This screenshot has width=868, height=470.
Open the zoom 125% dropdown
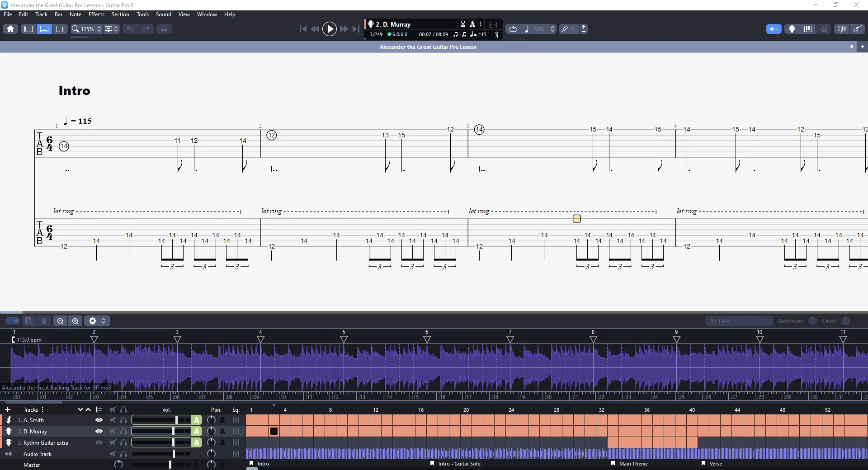(87, 29)
